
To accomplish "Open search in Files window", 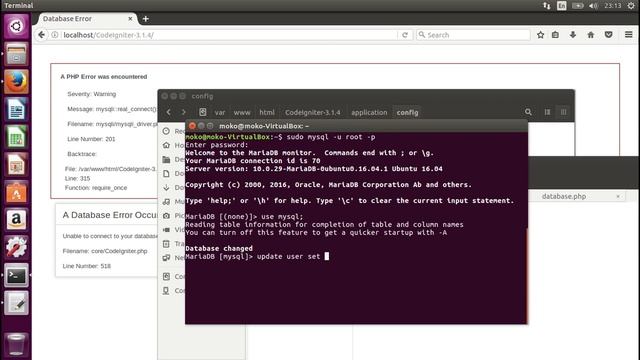I will click(528, 112).
